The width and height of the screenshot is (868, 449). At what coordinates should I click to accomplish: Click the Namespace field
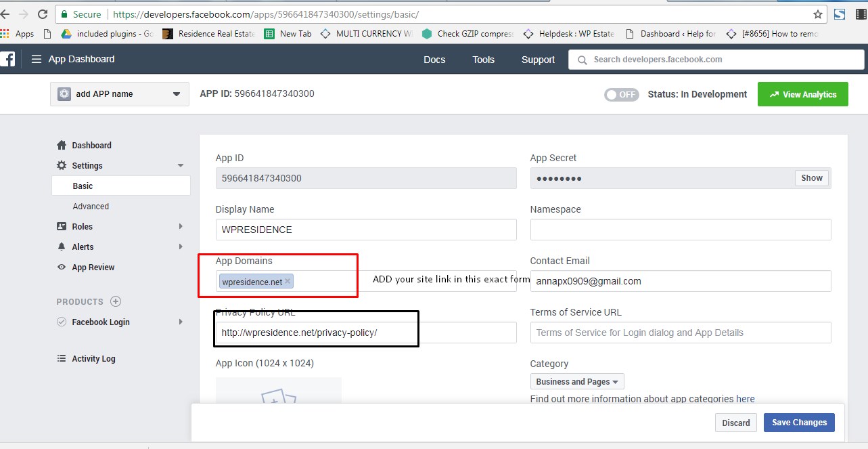[681, 230]
